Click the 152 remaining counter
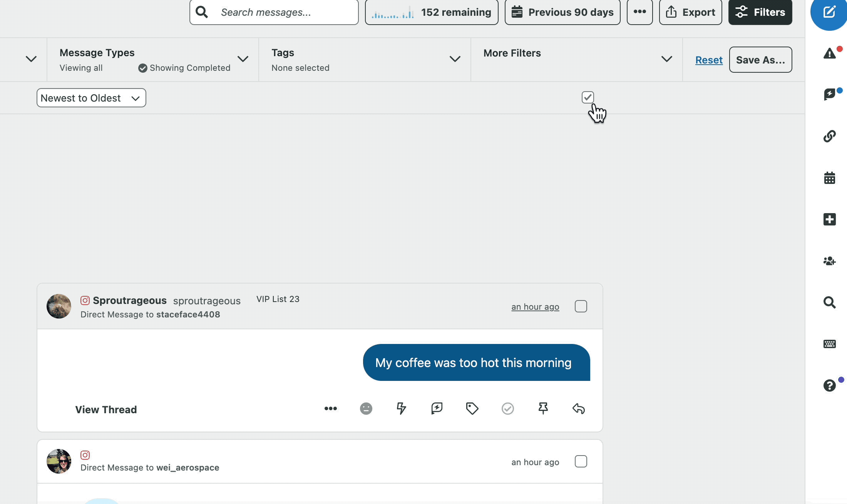The height and width of the screenshot is (504, 847). click(432, 12)
